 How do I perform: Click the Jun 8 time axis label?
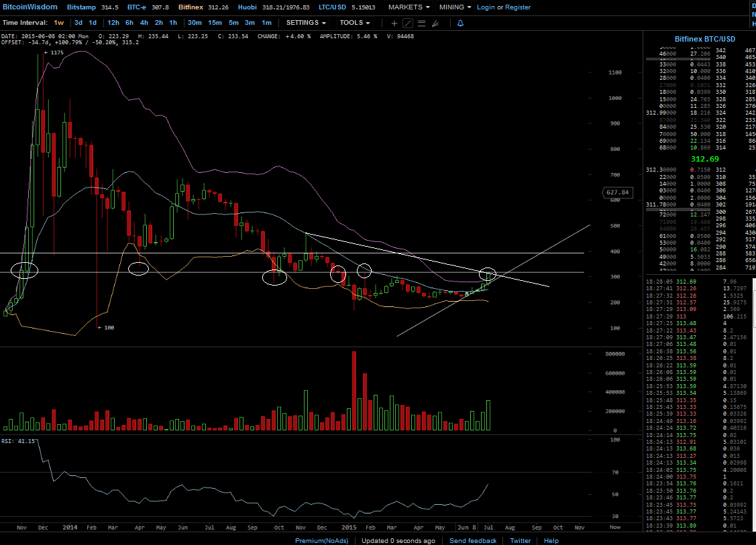pyautogui.click(x=467, y=527)
